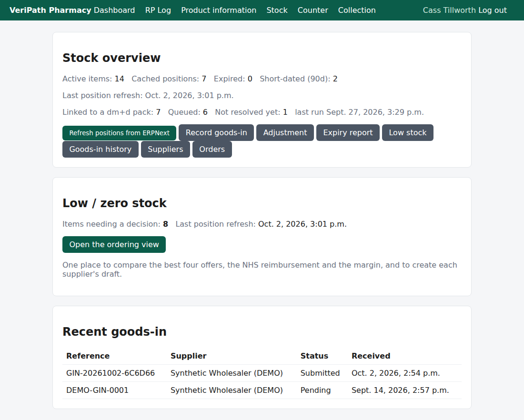Open the Low stock list
This screenshot has width=524, height=420.
coord(408,133)
